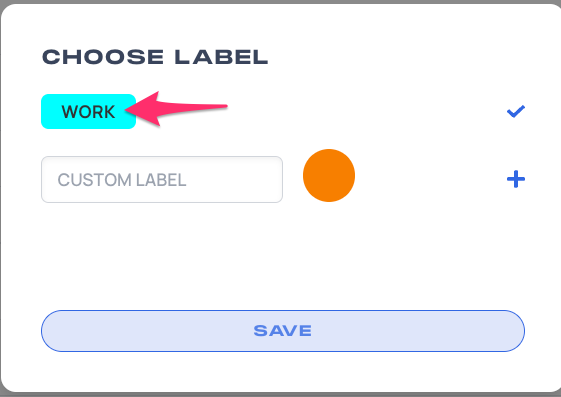Screen dimensions: 561x397
Task: Click the pink arrow pointing at WORK
Action: click(176, 108)
